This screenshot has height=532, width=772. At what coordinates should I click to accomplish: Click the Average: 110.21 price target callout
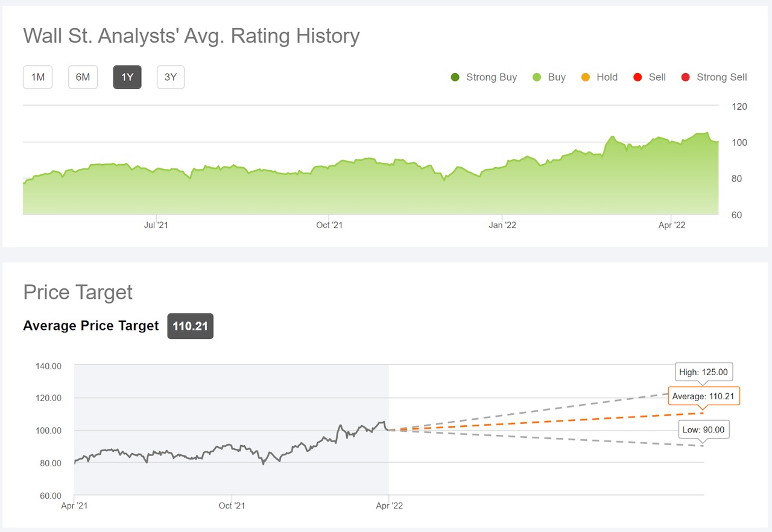coord(703,396)
